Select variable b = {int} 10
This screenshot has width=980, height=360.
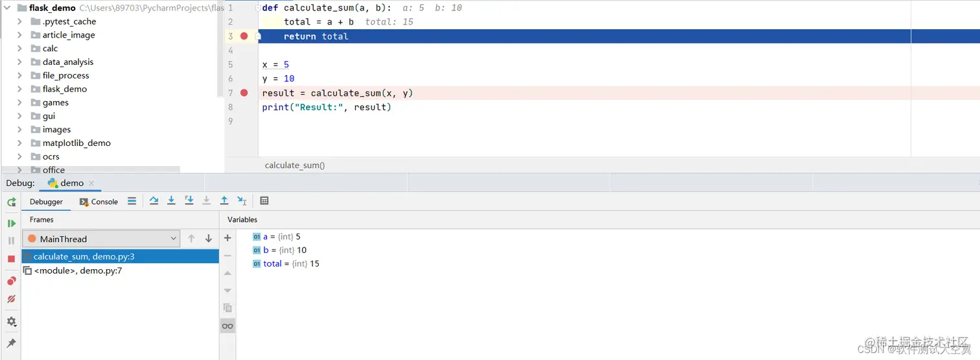[x=279, y=250]
